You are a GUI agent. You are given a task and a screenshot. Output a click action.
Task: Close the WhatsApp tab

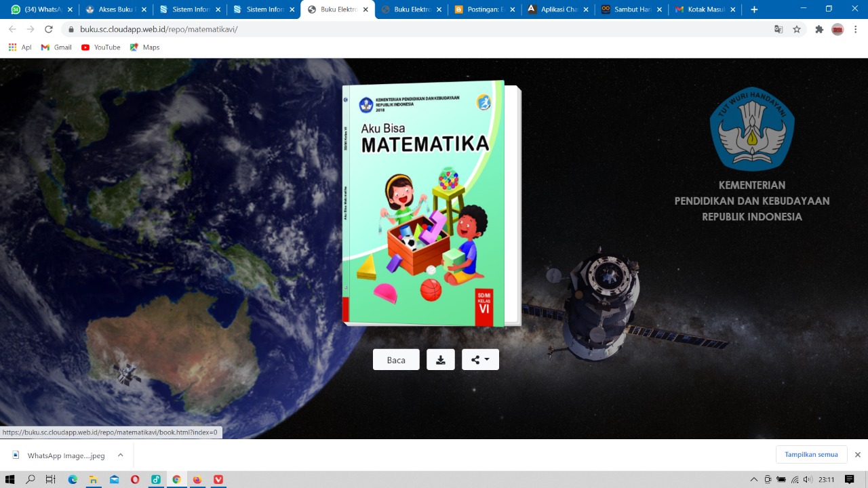[71, 9]
